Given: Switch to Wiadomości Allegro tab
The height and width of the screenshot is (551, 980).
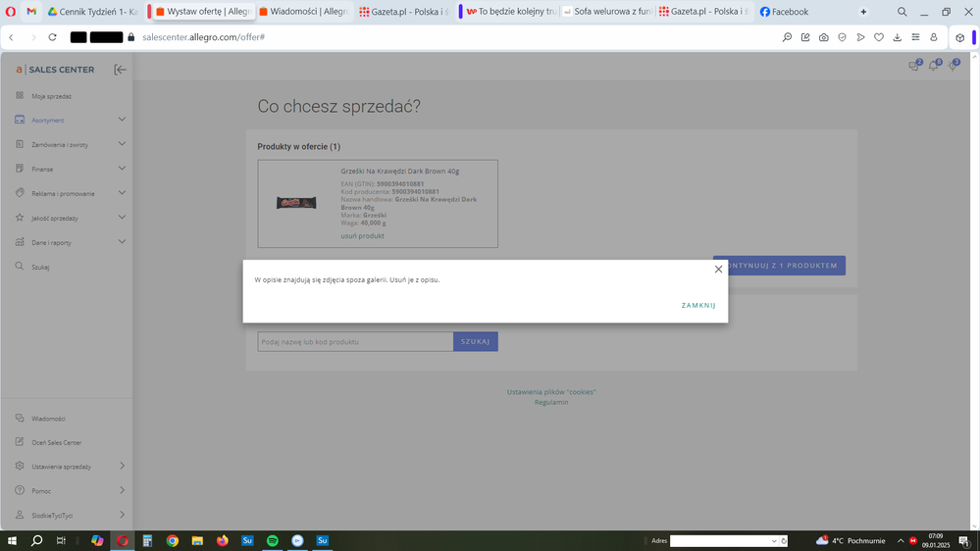Looking at the screenshot, I should pos(304,11).
